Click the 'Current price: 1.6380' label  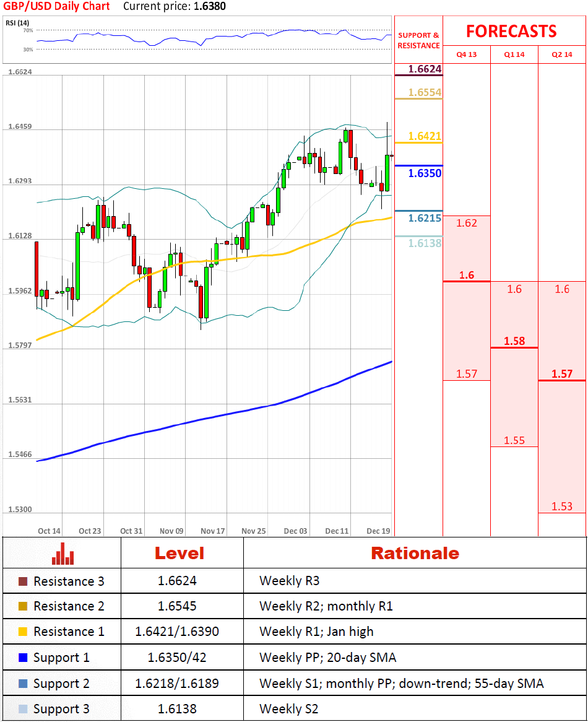click(x=175, y=6)
